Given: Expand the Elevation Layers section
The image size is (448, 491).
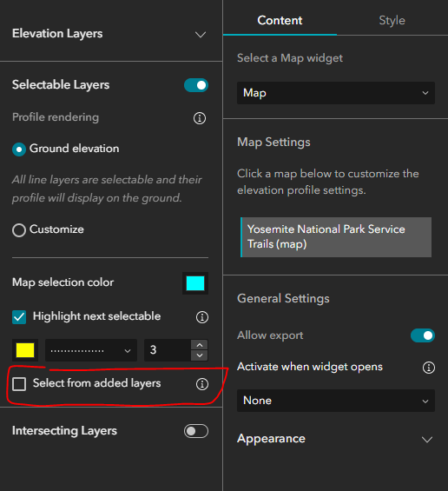Looking at the screenshot, I should click(201, 34).
